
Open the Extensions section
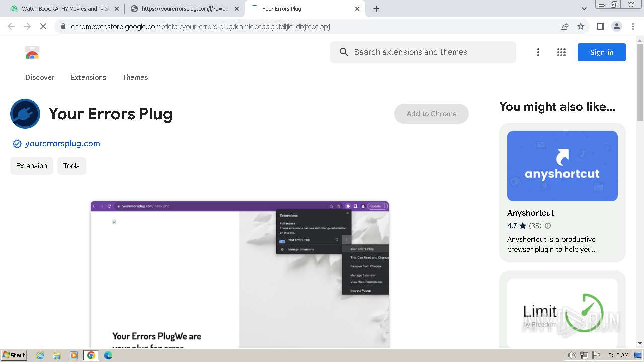89,77
